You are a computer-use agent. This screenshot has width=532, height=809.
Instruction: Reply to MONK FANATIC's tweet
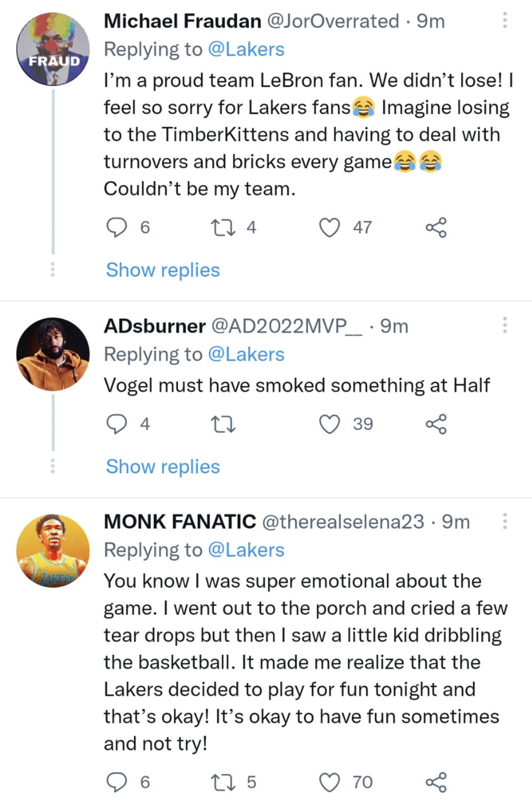(x=117, y=783)
